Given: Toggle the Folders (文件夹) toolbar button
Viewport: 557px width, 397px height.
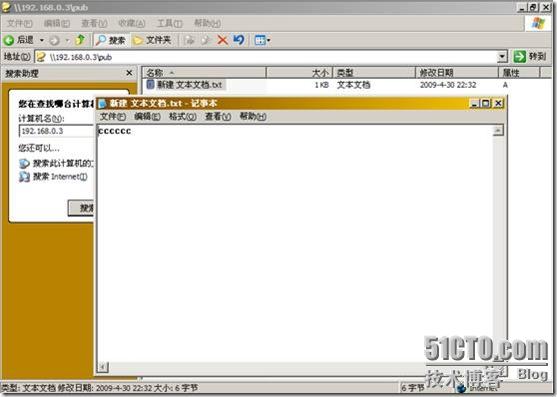Looking at the screenshot, I should click(x=152, y=40).
